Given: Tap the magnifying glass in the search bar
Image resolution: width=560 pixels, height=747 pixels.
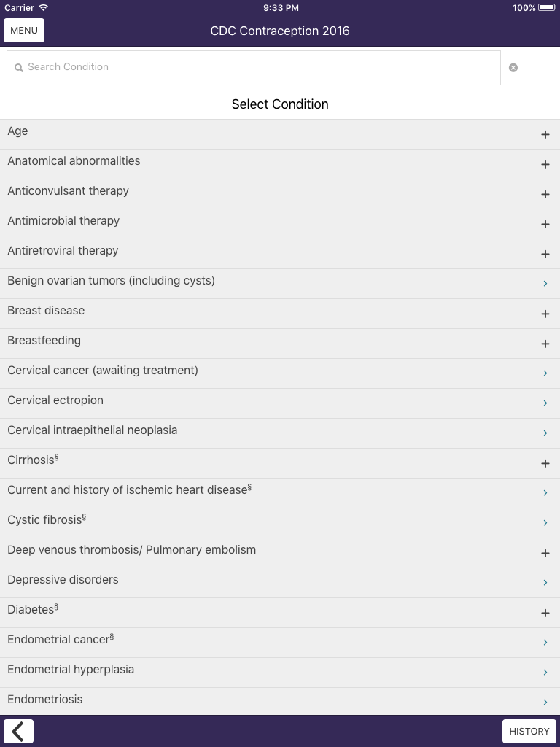Looking at the screenshot, I should [18, 67].
